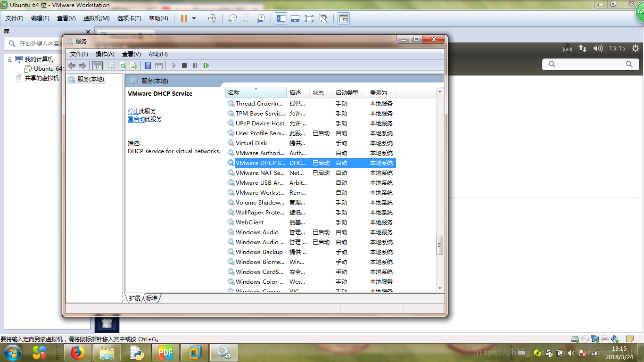Click Services list scrollbar up arrow
The width and height of the screenshot is (644, 362).
click(440, 91)
